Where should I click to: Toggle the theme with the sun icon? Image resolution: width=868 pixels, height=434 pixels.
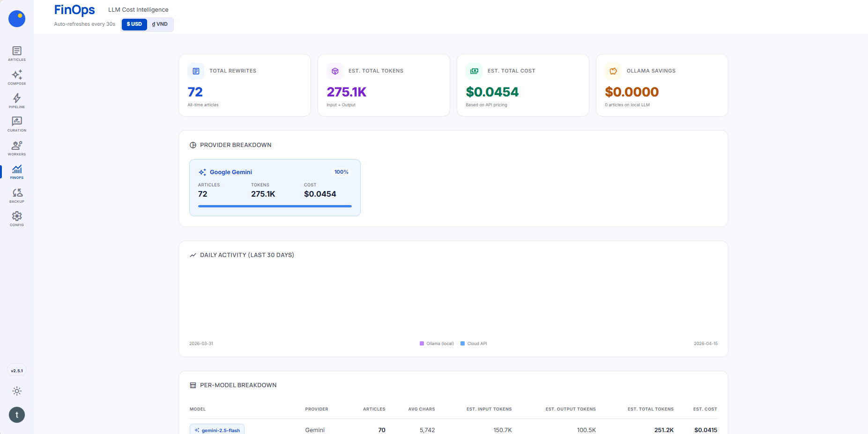pos(16,391)
